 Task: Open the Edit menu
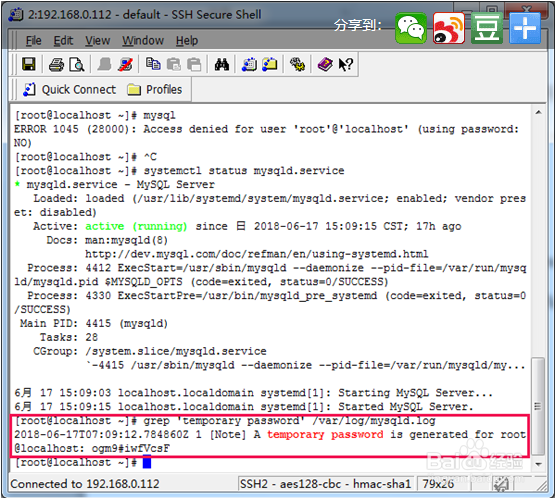(x=63, y=40)
